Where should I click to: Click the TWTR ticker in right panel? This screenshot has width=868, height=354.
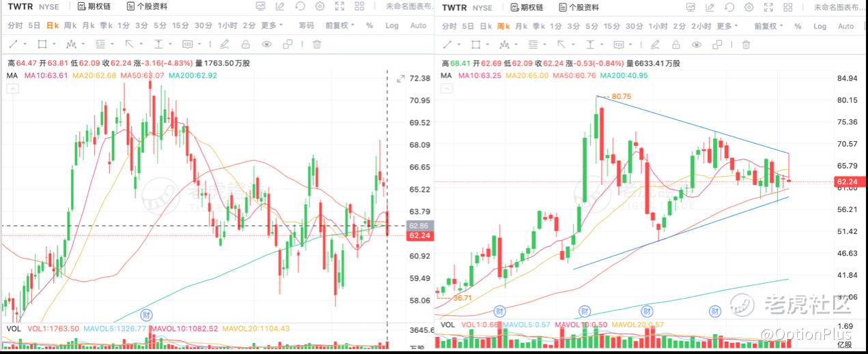click(455, 8)
